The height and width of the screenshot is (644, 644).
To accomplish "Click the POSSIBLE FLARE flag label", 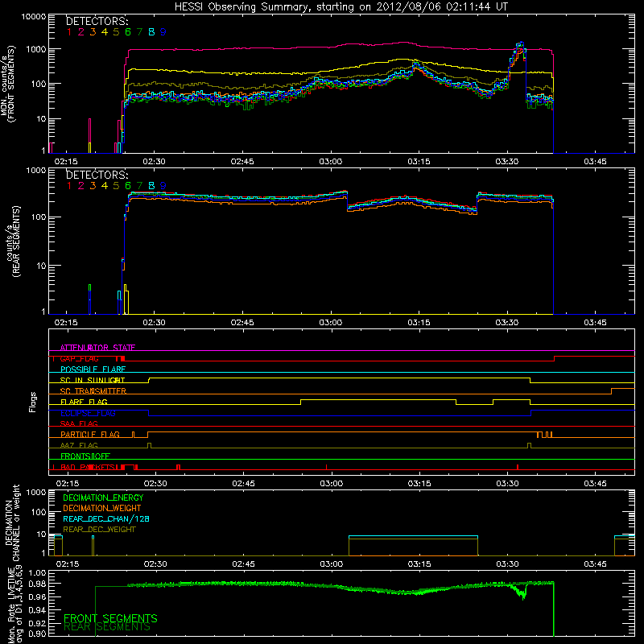I will [93, 369].
